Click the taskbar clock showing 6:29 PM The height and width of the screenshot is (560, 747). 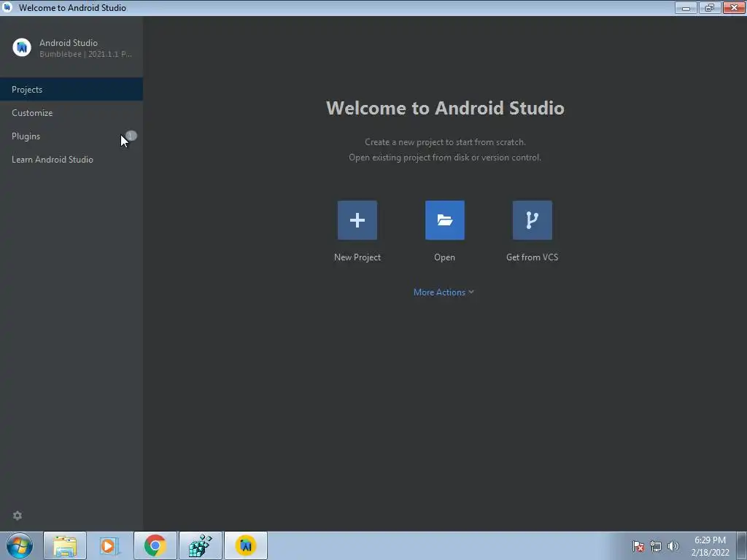[710, 546]
